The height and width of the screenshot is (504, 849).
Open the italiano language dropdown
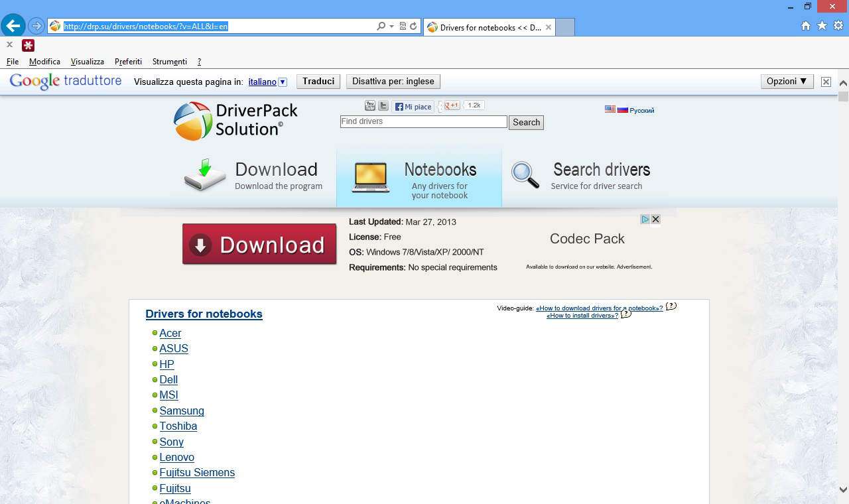pos(283,82)
